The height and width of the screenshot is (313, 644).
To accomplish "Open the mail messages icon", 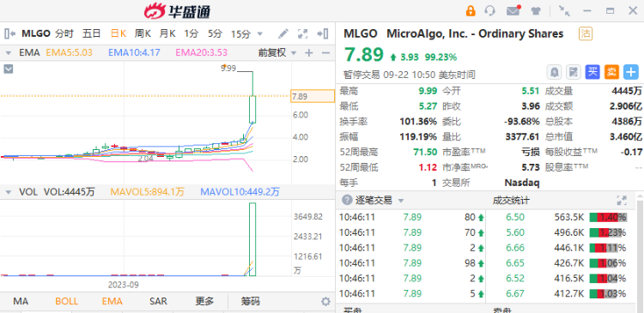I will pos(513,10).
